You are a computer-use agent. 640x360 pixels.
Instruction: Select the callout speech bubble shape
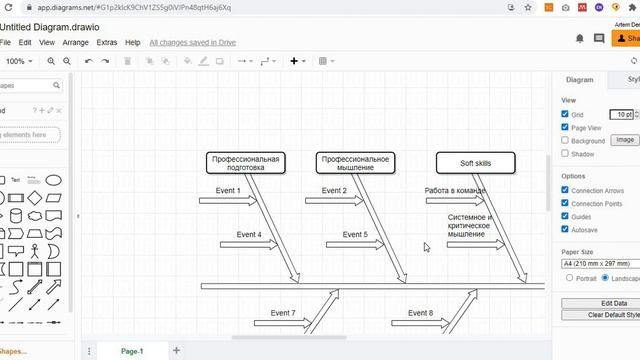tap(16, 251)
